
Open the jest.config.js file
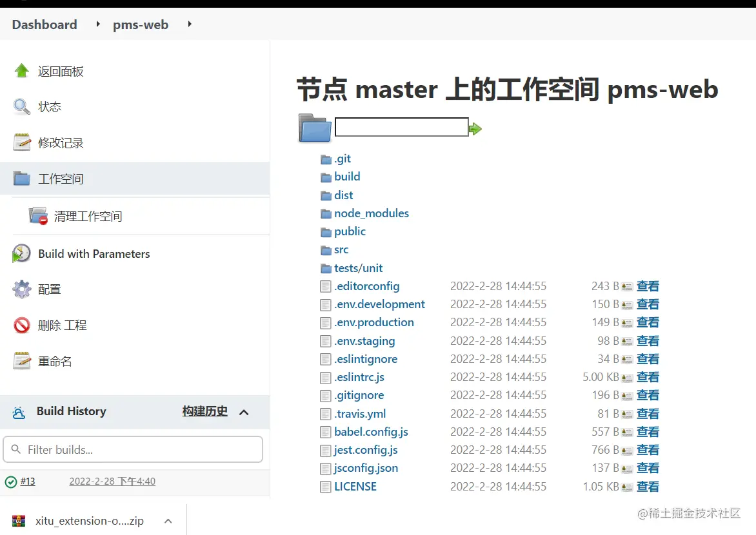[366, 450]
